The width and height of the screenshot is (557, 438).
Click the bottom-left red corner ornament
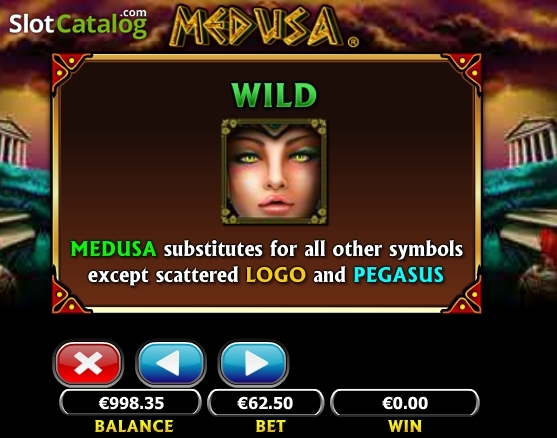pos(68,298)
